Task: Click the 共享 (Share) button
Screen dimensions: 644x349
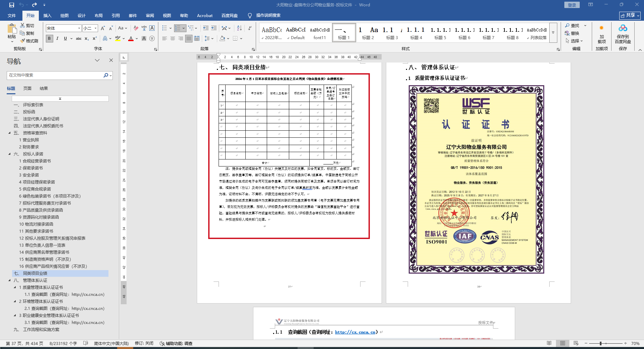Action: click(x=630, y=15)
